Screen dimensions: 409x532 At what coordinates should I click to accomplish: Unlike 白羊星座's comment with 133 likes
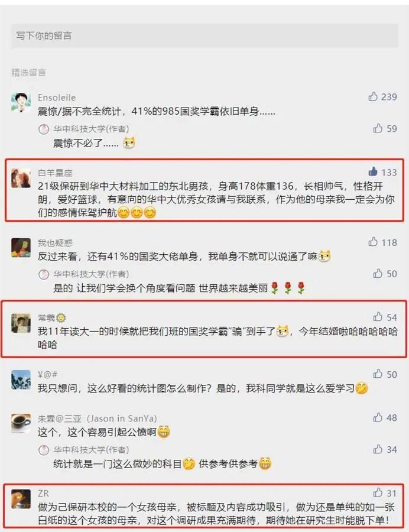point(373,171)
